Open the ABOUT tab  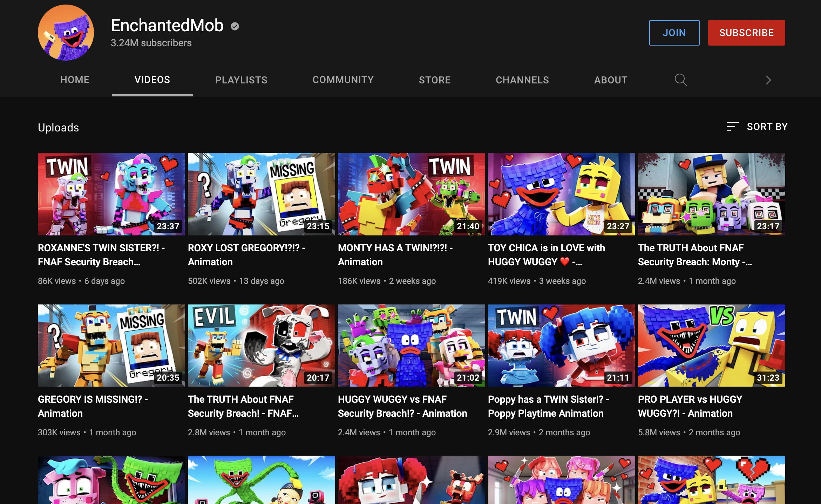(x=610, y=80)
